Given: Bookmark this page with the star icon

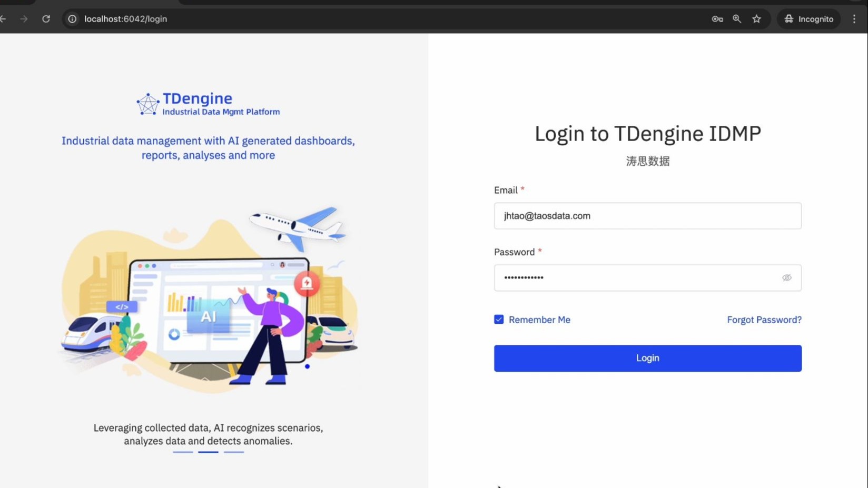Looking at the screenshot, I should click(x=757, y=19).
